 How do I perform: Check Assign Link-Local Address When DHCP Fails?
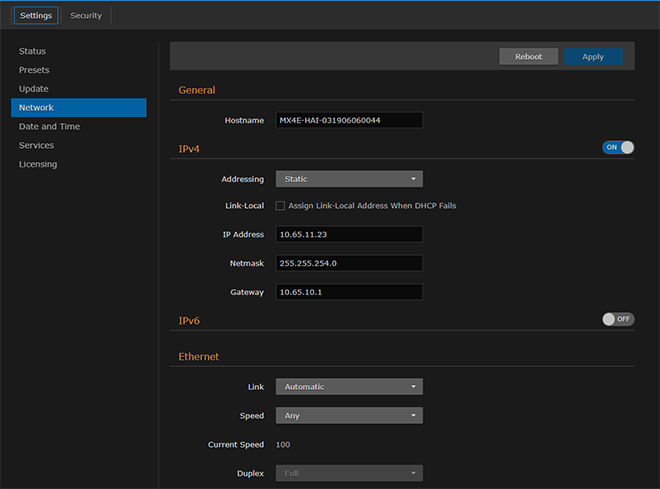pyautogui.click(x=280, y=206)
